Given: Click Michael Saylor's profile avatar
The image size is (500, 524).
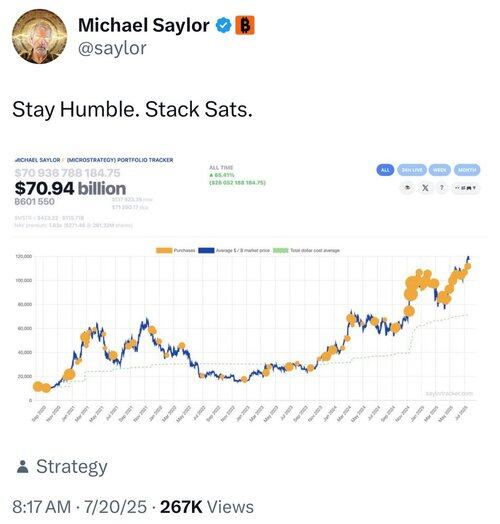Looking at the screenshot, I should click(x=39, y=36).
